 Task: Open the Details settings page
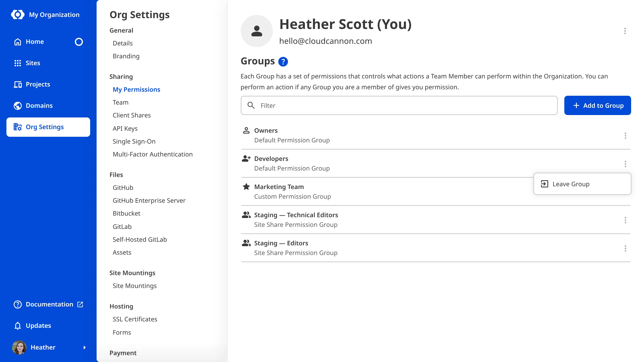coord(123,43)
